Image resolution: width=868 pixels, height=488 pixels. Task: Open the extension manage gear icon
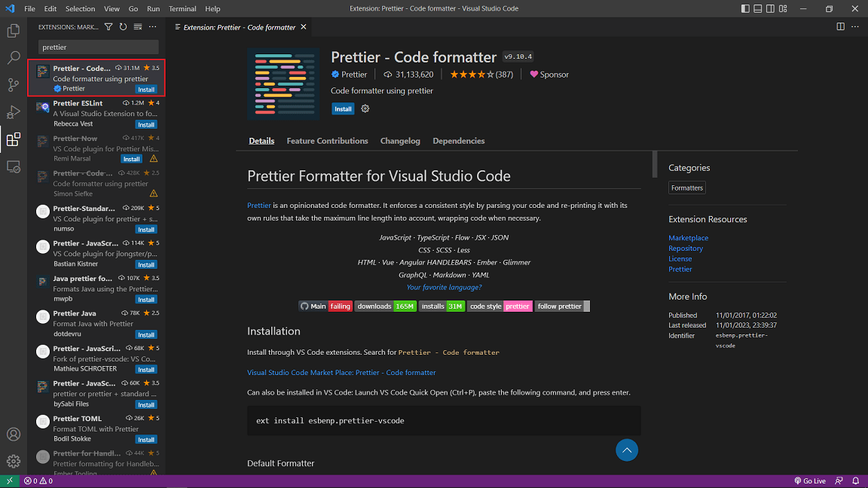click(365, 108)
